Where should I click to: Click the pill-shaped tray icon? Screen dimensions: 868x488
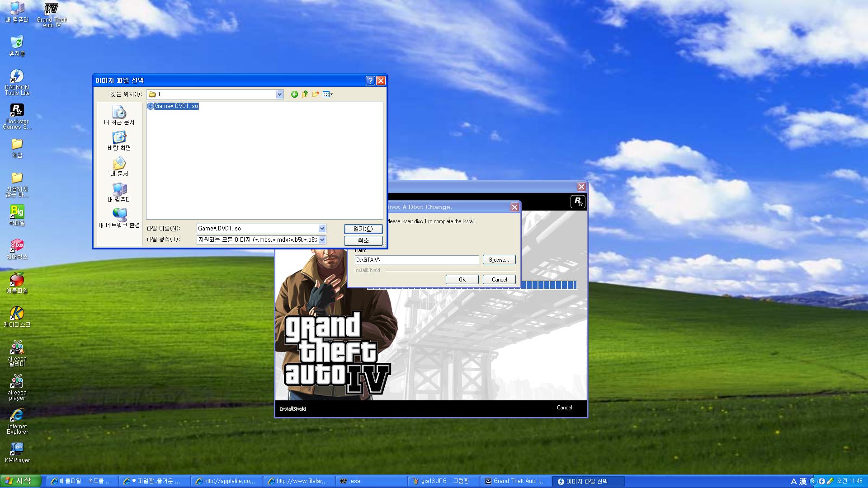pyautogui.click(x=830, y=481)
